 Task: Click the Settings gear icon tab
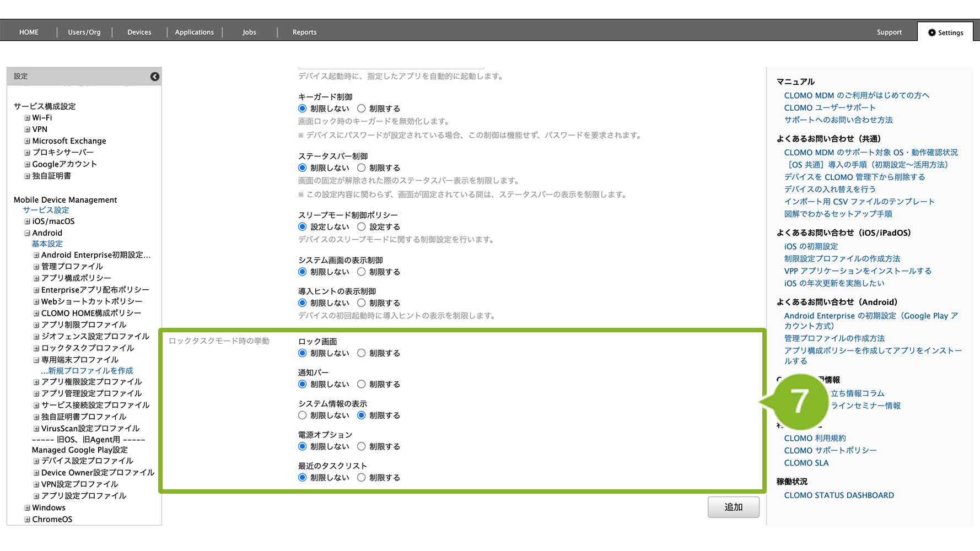pyautogui.click(x=945, y=33)
